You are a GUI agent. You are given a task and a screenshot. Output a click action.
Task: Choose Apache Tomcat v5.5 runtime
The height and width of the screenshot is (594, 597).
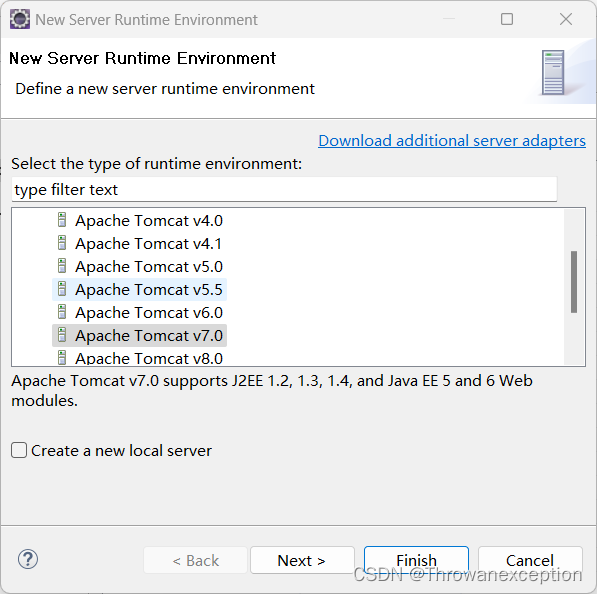click(x=139, y=289)
